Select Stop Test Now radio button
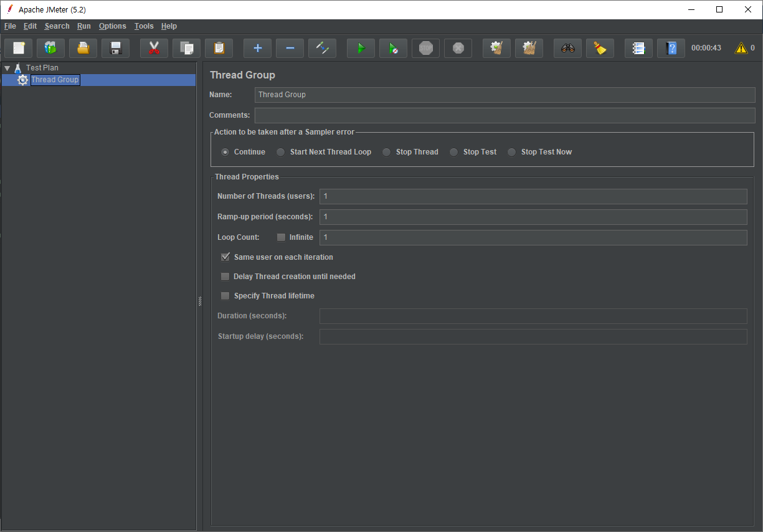This screenshot has width=763, height=532. pos(512,152)
